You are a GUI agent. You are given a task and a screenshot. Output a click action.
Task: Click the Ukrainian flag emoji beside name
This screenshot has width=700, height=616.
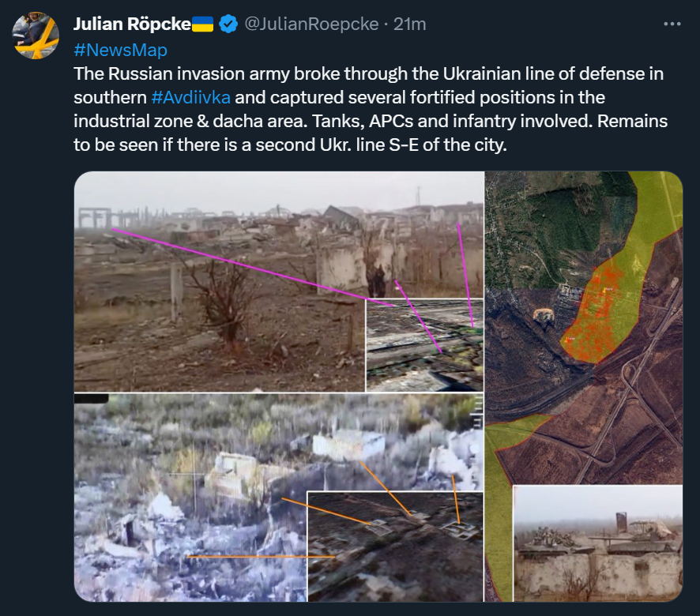[x=203, y=24]
